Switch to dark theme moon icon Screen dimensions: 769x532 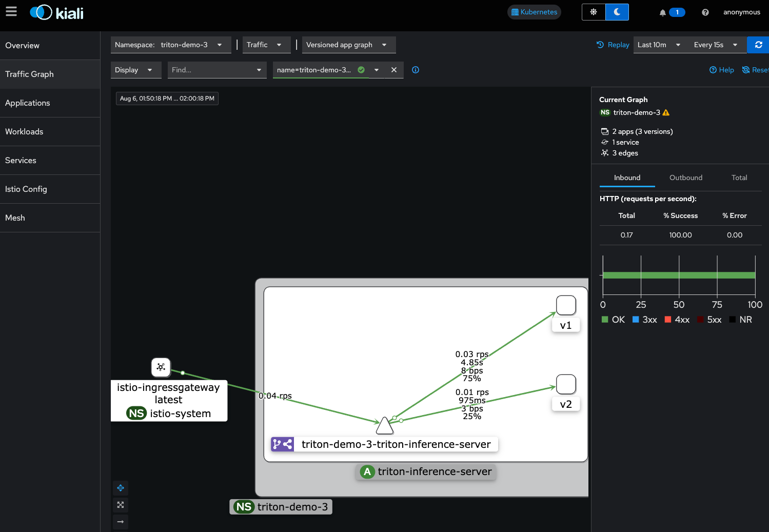(617, 12)
